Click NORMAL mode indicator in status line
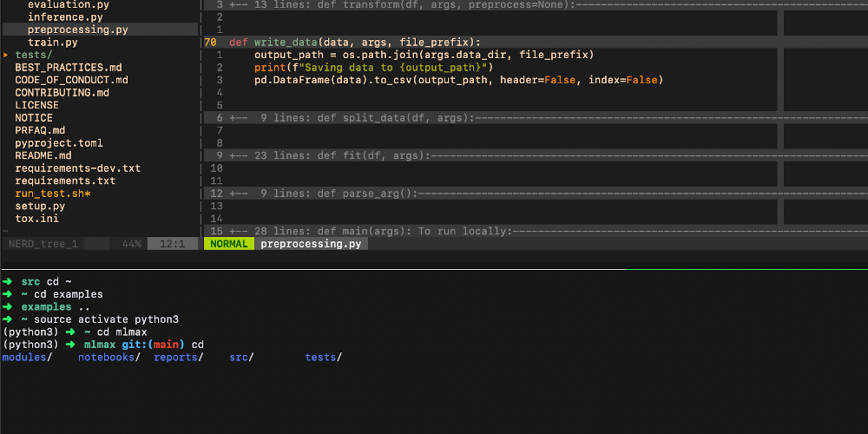Screen dimensions: 868x434 coord(228,244)
